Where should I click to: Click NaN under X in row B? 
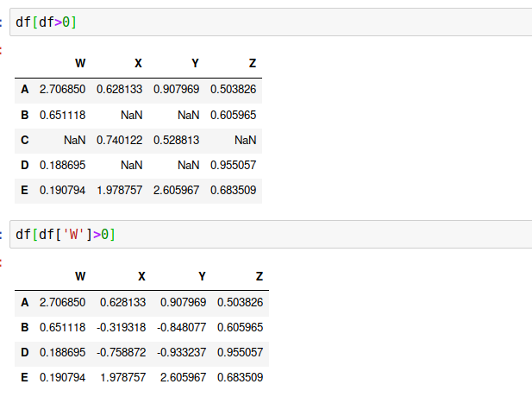pyautogui.click(x=132, y=115)
